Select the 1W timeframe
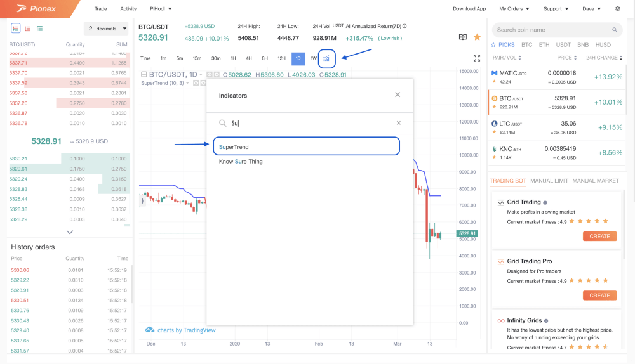The height and width of the screenshot is (364, 635). coord(314,58)
